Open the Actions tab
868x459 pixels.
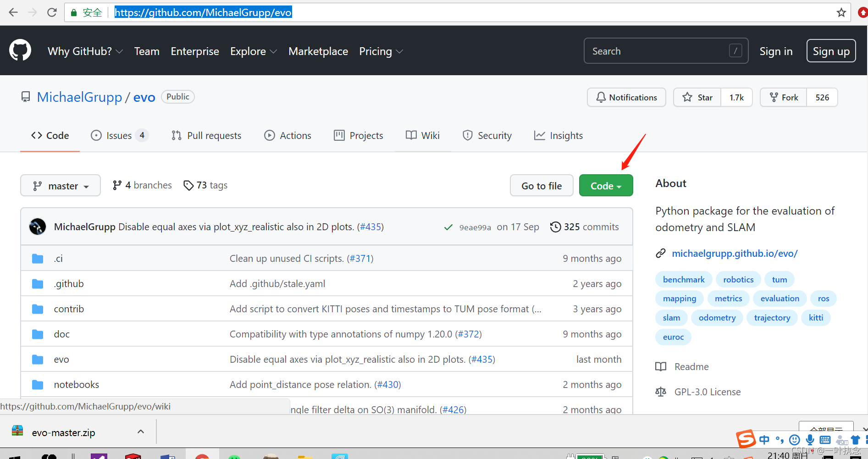(x=287, y=136)
